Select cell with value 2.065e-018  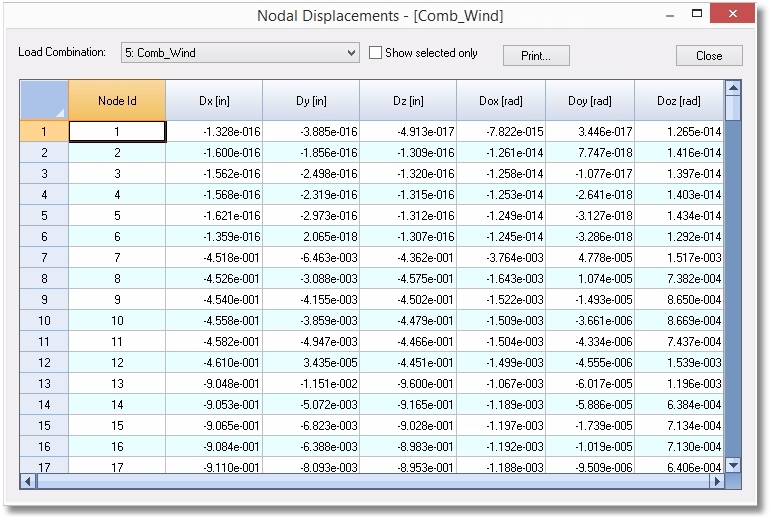click(x=311, y=236)
